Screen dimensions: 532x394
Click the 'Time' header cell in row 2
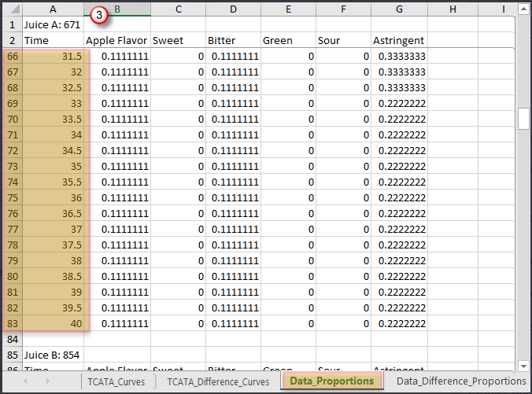[x=53, y=40]
